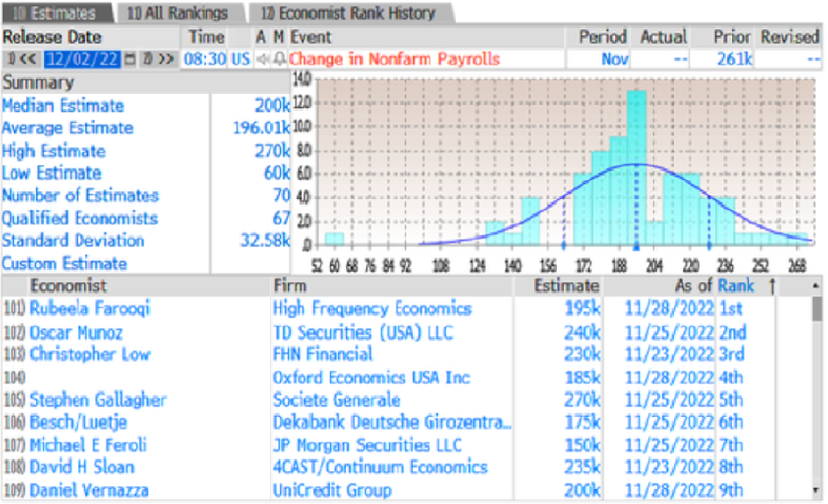The height and width of the screenshot is (504, 828).
Task: Click the release date field 12/02/22
Action: point(84,59)
